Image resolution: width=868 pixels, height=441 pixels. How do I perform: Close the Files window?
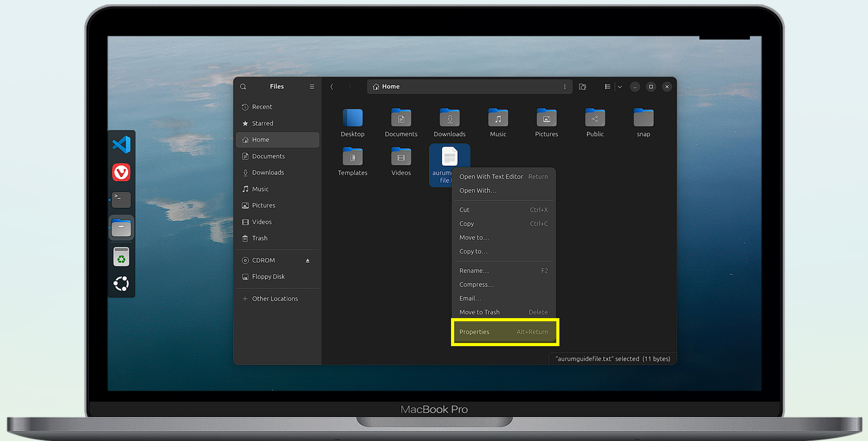point(667,87)
